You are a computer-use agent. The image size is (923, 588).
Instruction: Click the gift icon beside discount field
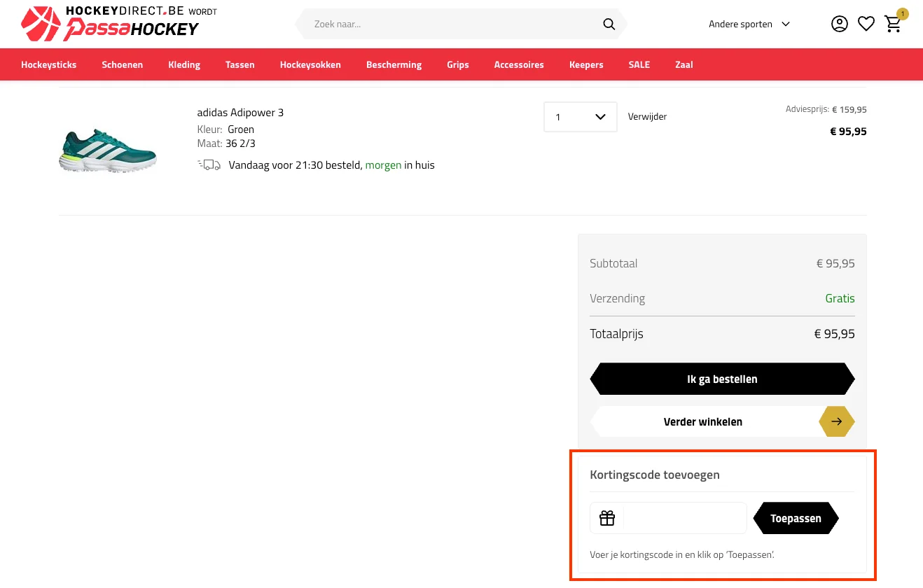click(607, 518)
